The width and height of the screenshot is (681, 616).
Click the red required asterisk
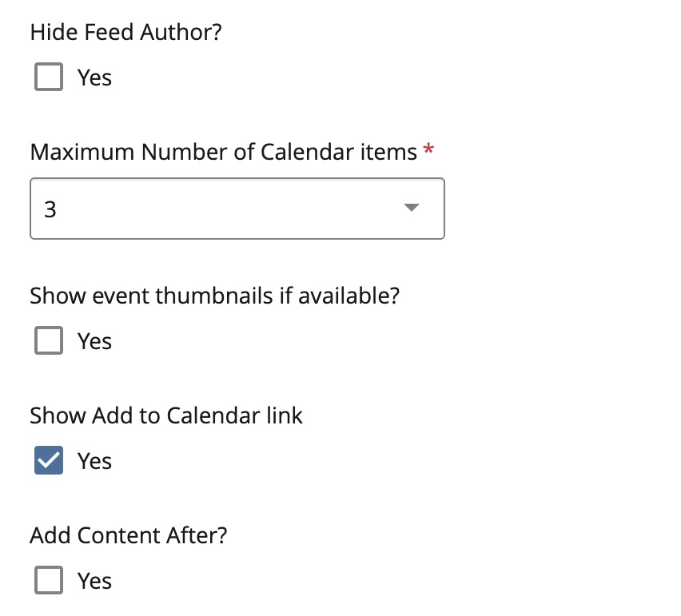[x=428, y=150]
